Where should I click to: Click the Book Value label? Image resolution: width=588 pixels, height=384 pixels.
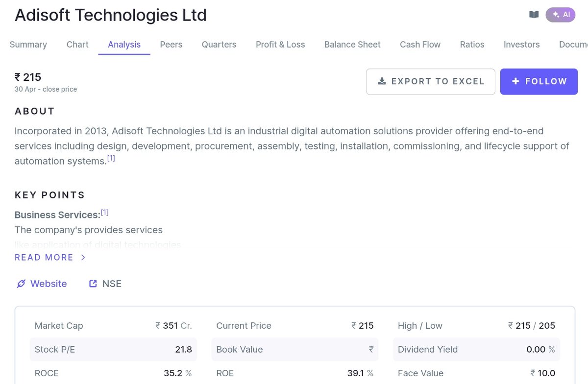(x=240, y=350)
